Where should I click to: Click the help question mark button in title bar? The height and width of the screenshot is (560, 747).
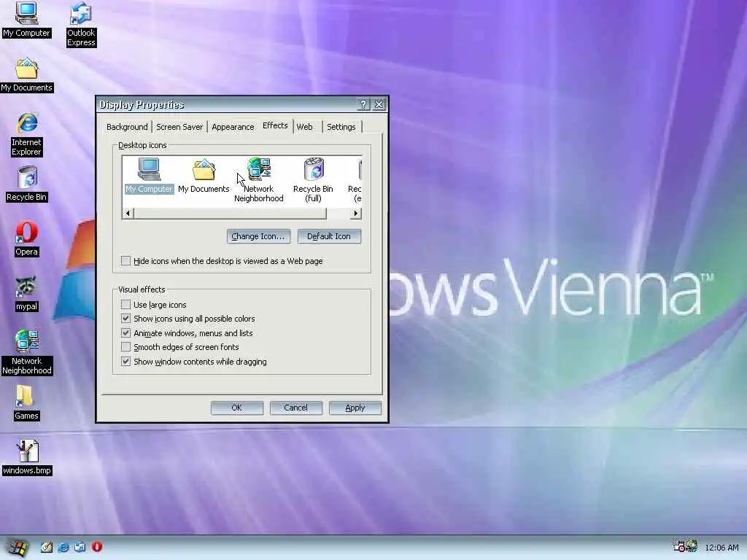click(363, 104)
